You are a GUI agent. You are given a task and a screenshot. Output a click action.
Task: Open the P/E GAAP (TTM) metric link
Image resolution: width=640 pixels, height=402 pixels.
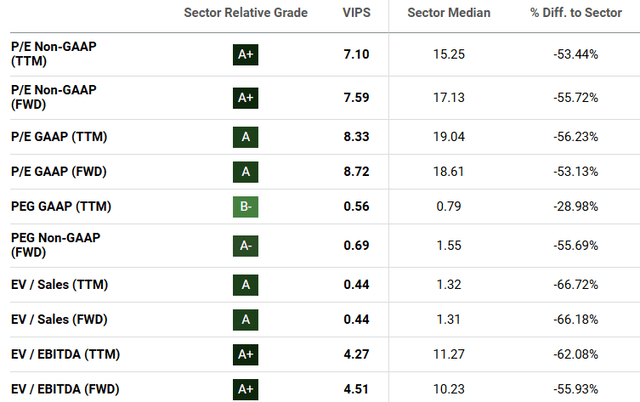(59, 137)
